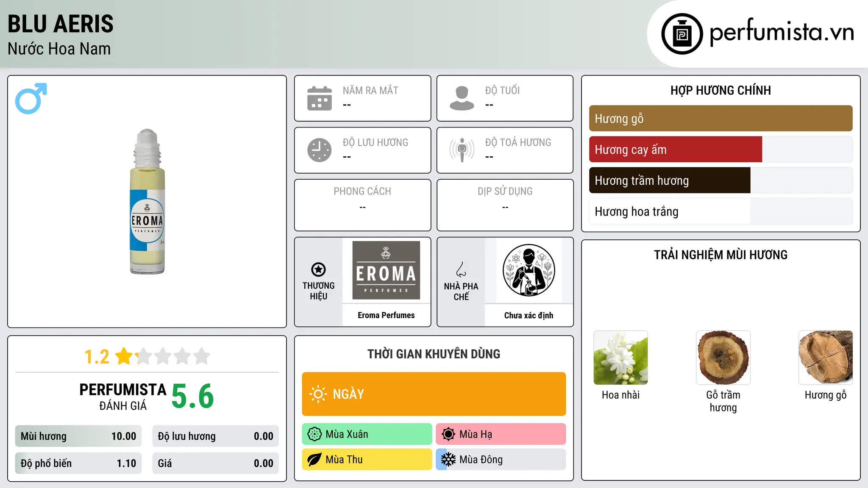Open the Blu Aeris roll-on bottle image

pyautogui.click(x=147, y=201)
